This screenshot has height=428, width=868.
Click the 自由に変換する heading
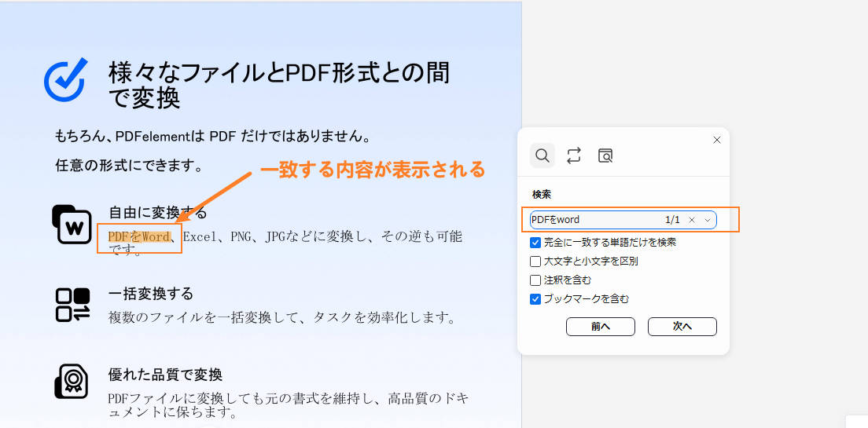coord(157,214)
